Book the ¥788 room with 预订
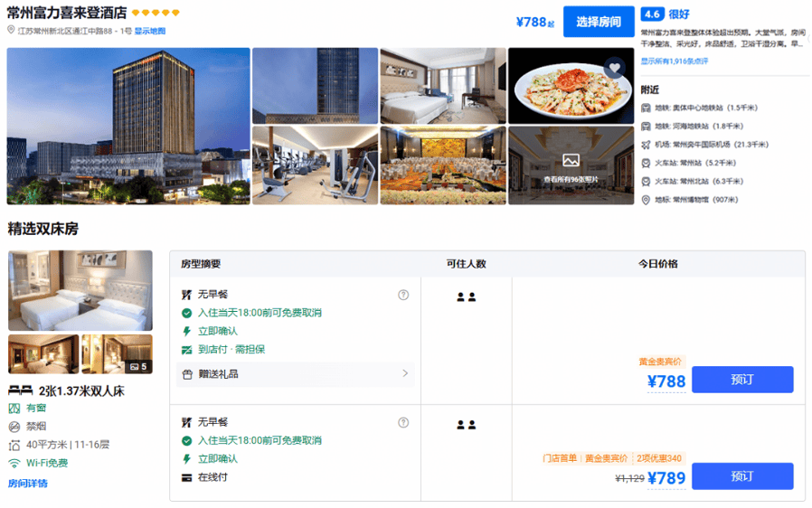This screenshot has height=508, width=812. click(x=742, y=380)
